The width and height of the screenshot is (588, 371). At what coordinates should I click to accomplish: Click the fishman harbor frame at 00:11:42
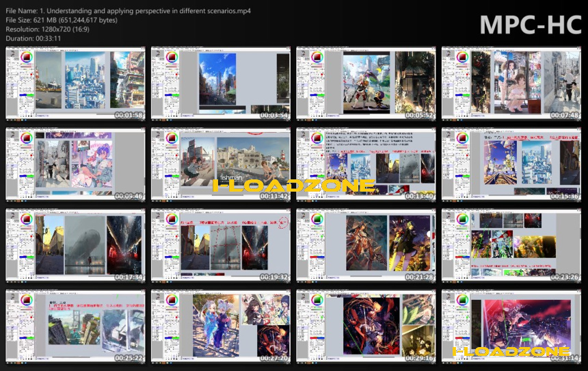tap(221, 164)
